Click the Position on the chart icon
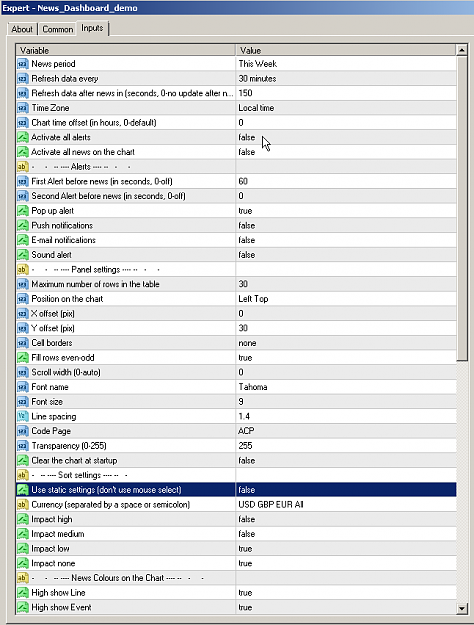This screenshot has width=474, height=625. 23,299
